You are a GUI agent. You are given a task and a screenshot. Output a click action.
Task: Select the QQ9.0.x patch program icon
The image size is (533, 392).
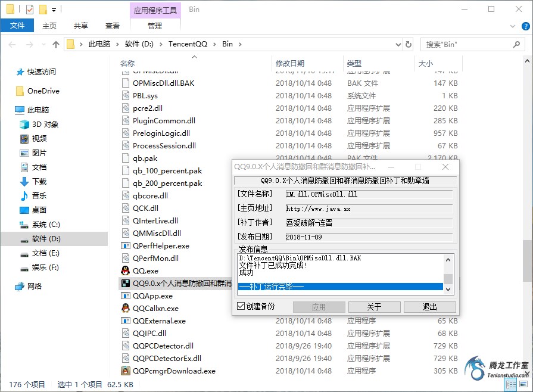[x=126, y=283]
